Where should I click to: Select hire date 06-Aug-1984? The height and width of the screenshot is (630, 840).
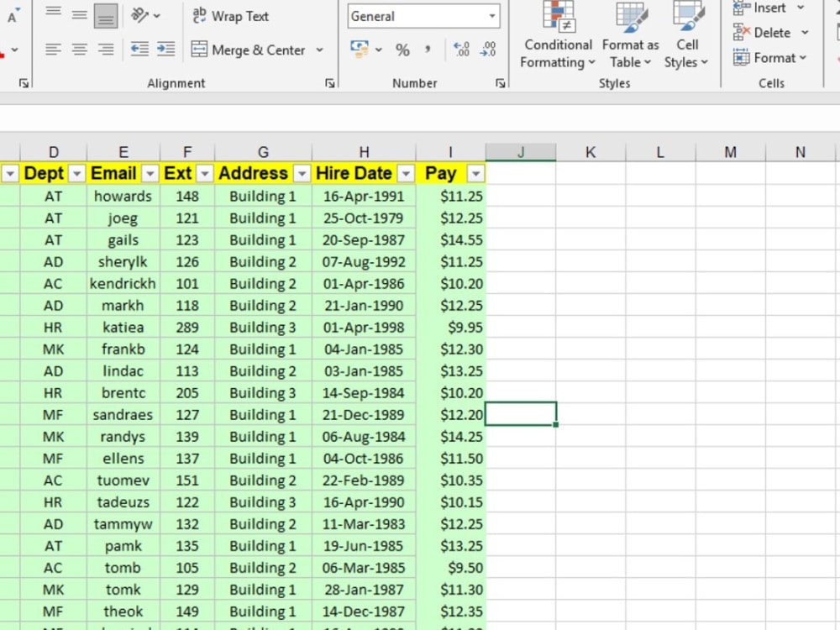point(364,437)
